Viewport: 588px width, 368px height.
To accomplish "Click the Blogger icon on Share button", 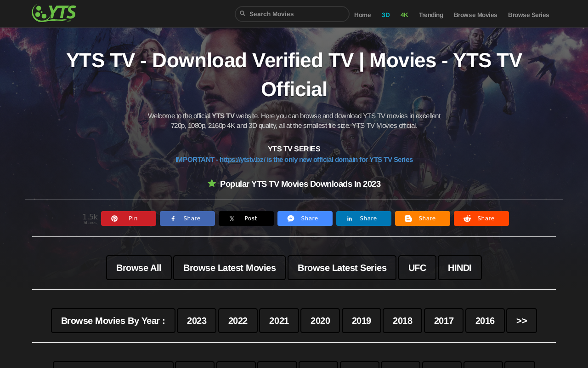I will click(x=408, y=218).
